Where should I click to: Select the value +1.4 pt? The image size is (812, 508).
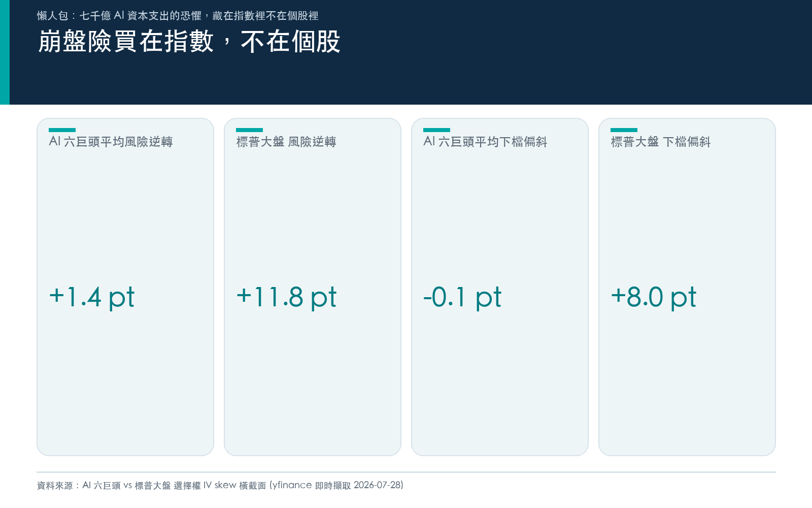(92, 297)
